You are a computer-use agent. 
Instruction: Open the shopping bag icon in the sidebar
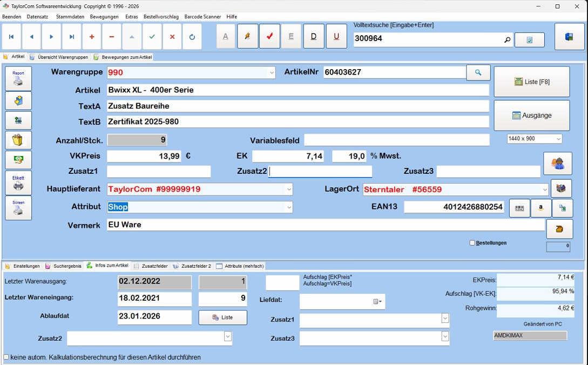click(18, 140)
